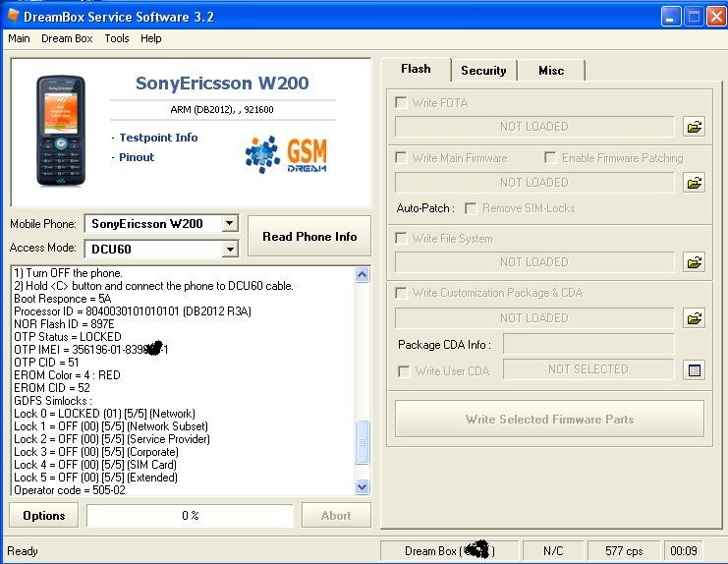Open User CDA selection table icon

(695, 370)
